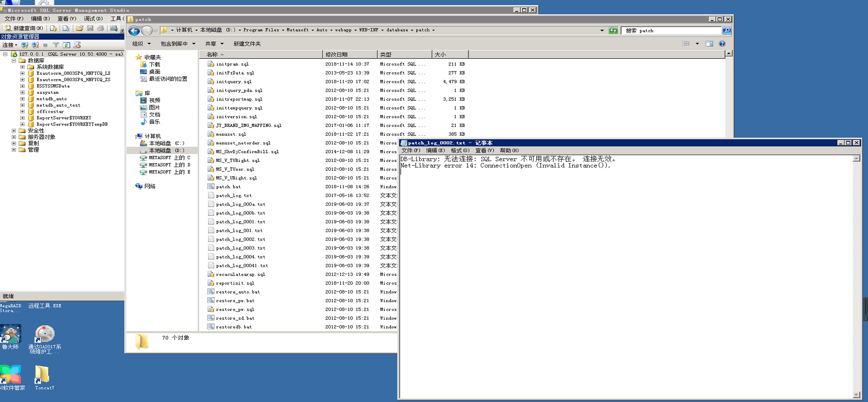This screenshot has width=868, height=402.
Task: Open the 组织 dropdown in Explorer
Action: 141,44
